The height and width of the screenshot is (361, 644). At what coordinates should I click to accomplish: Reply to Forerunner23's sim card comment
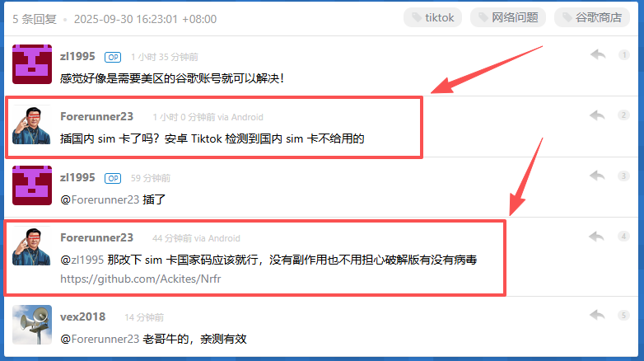point(597,115)
